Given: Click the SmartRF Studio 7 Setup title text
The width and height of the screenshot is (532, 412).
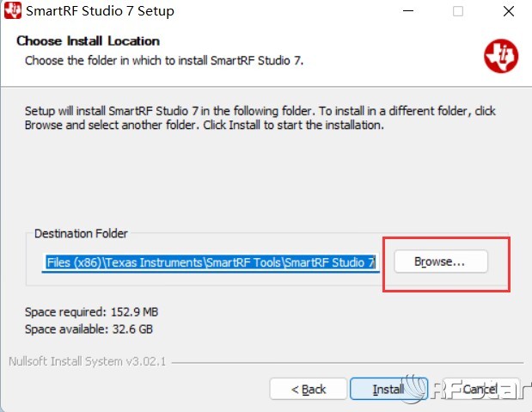Looking at the screenshot, I should click(101, 11).
